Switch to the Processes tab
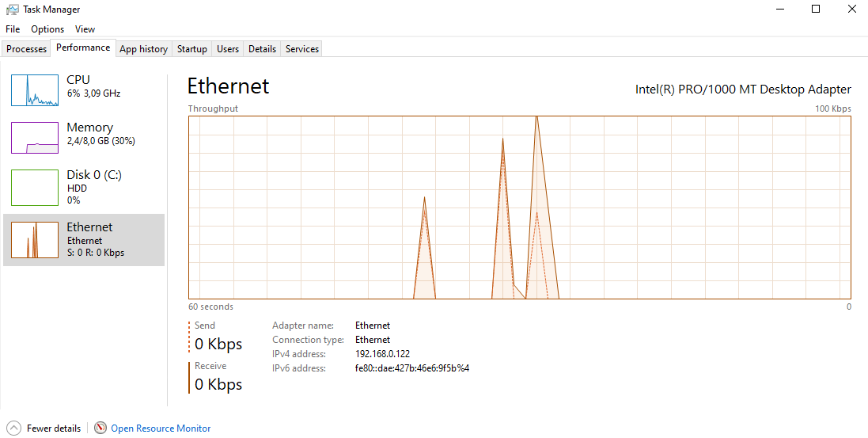 [x=27, y=49]
